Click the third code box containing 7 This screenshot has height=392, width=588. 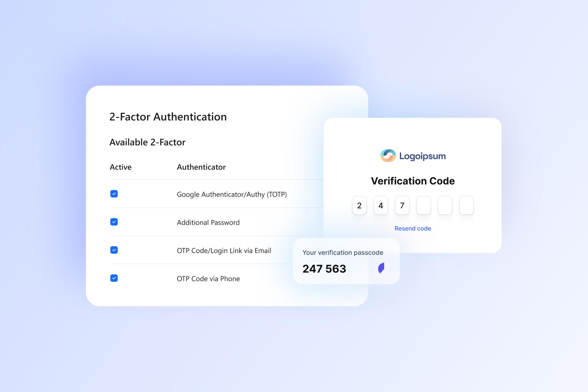coord(402,205)
